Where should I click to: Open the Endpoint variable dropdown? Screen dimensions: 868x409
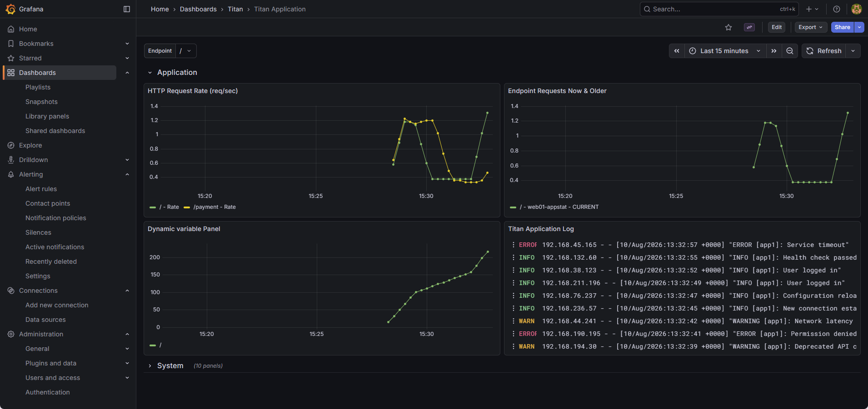186,51
